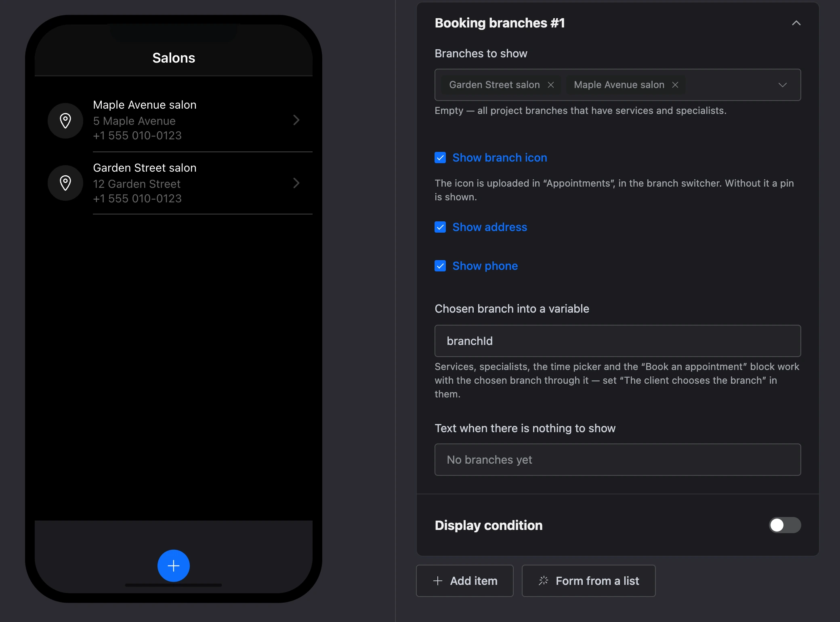Viewport: 840px width, 622px height.
Task: Click the Maple Avenue salon pin icon
Action: (x=65, y=120)
